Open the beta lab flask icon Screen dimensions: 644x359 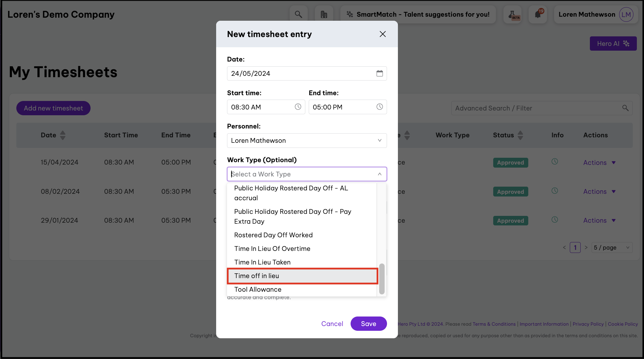coord(512,14)
